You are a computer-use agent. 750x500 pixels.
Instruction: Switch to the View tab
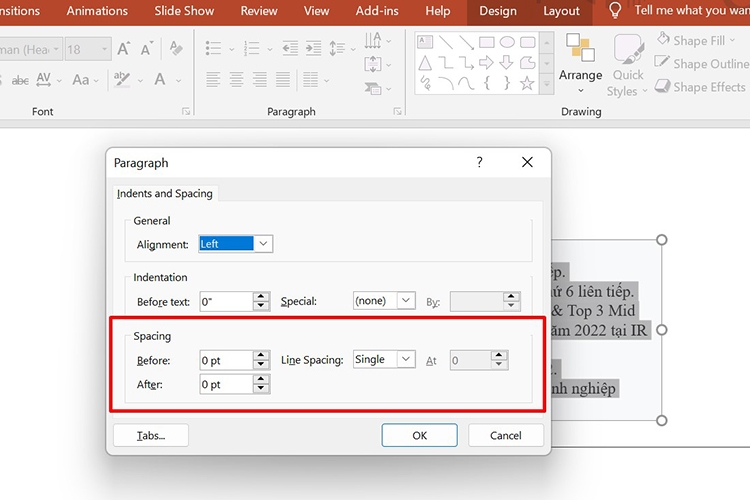pos(317,11)
